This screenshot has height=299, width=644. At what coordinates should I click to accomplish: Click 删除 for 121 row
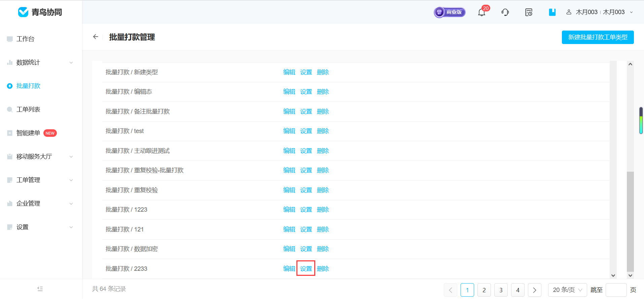click(x=323, y=229)
